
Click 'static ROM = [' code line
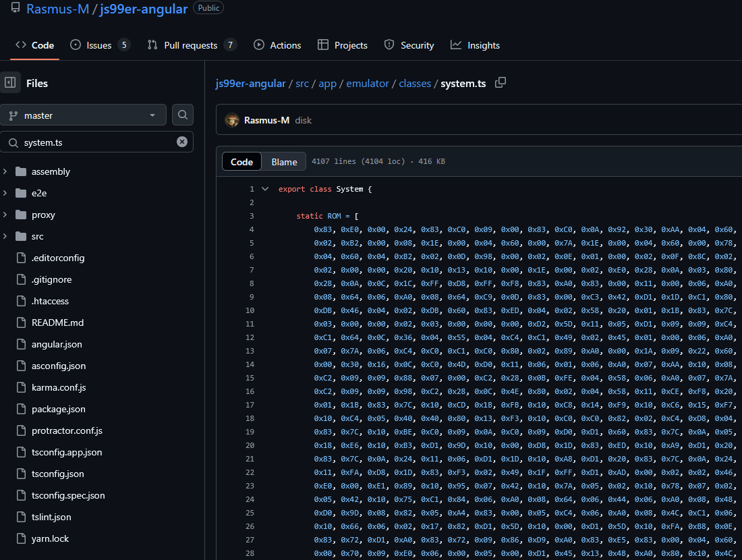point(327,216)
